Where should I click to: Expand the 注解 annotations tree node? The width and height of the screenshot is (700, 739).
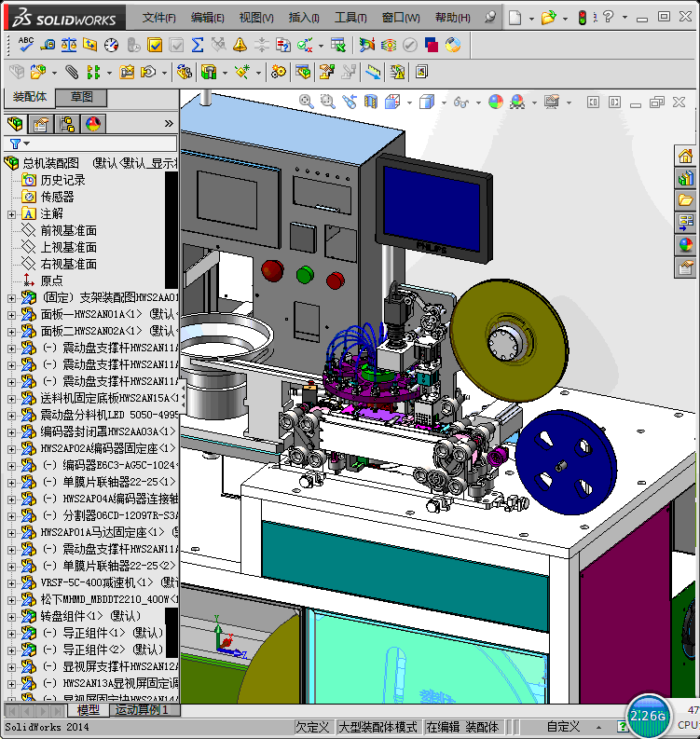pos(11,214)
